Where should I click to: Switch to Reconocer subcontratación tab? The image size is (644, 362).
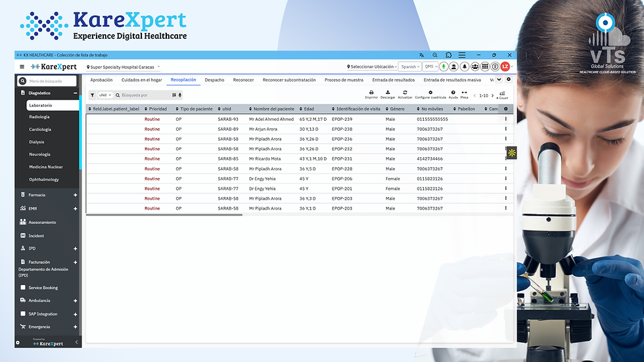coord(289,79)
